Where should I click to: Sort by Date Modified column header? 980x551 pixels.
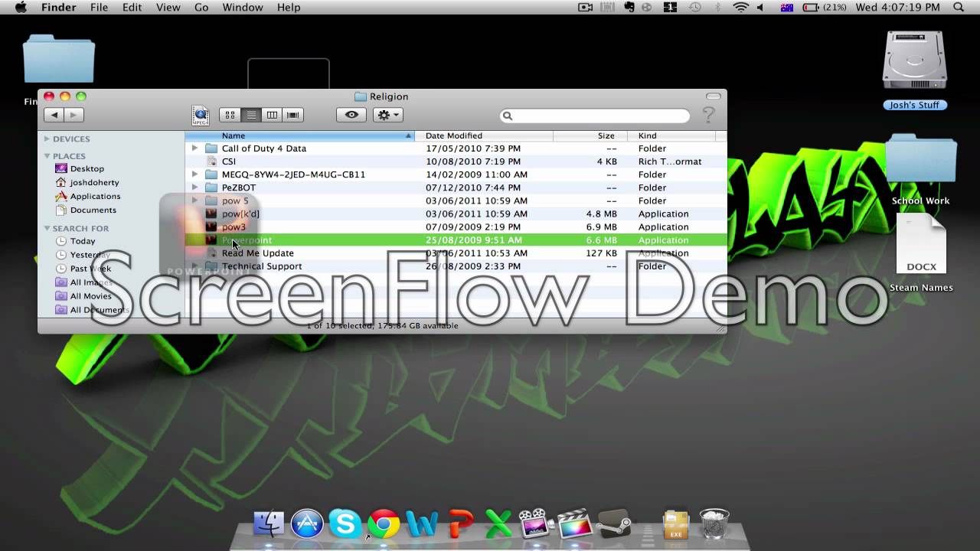[484, 135]
